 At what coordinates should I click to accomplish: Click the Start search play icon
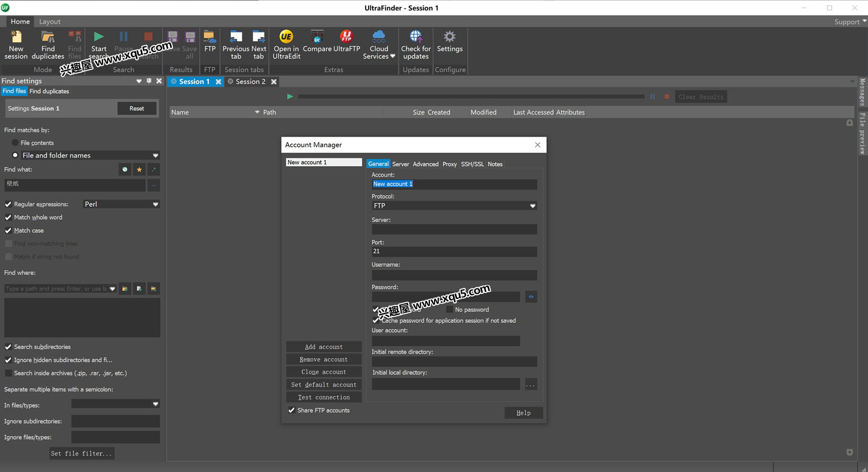click(99, 37)
